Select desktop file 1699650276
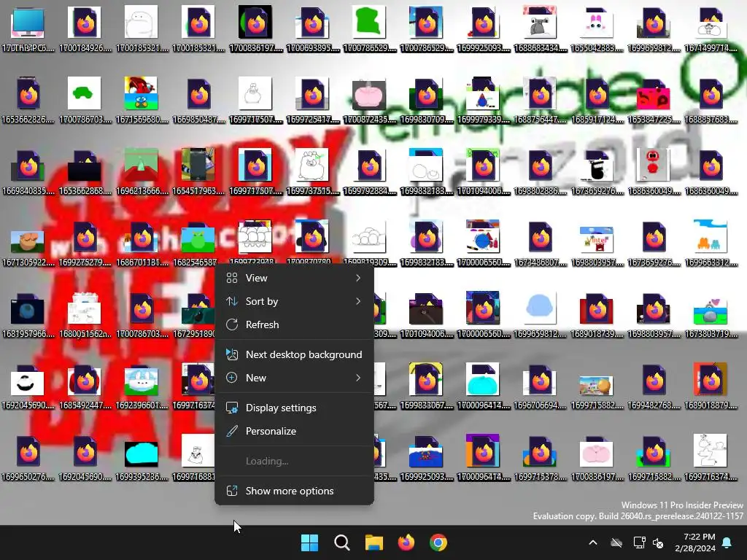This screenshot has height=560, width=747. point(28,458)
